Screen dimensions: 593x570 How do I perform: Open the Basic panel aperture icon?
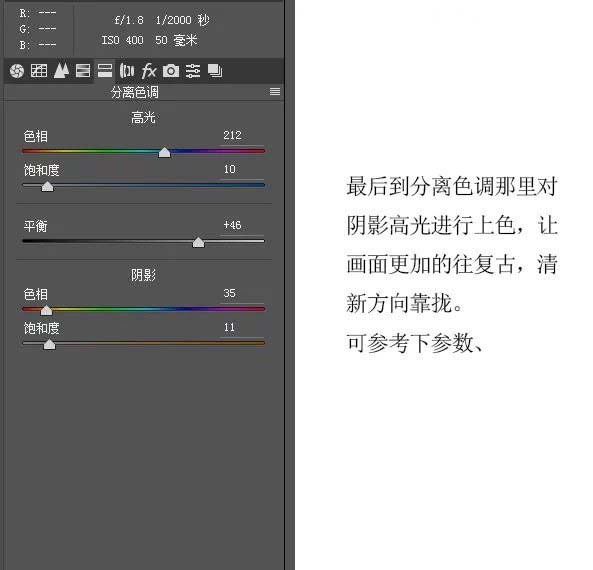point(17,71)
